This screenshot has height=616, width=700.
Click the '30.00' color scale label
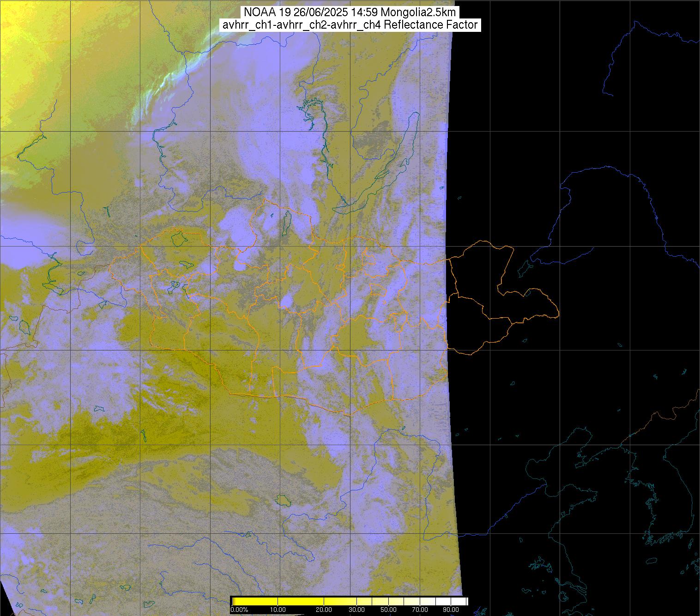pyautogui.click(x=357, y=610)
